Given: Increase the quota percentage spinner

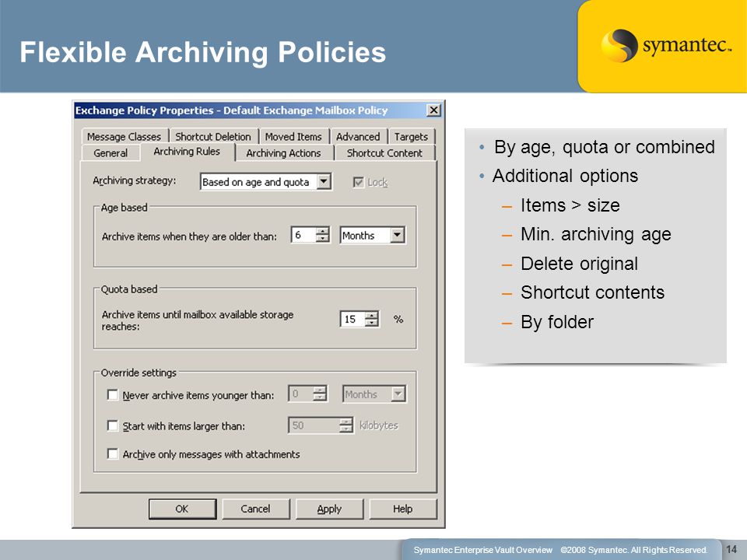Looking at the screenshot, I should (372, 315).
